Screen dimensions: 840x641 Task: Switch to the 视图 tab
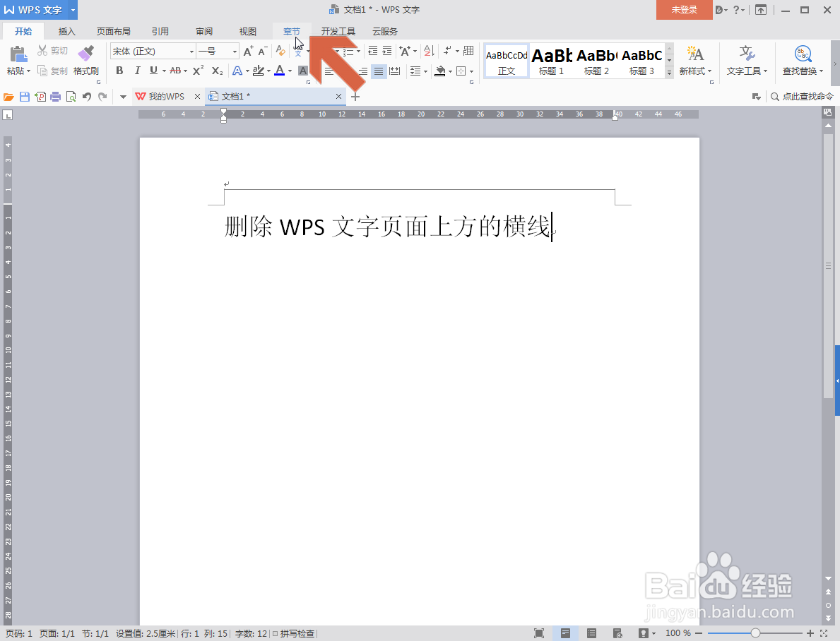pos(247,32)
